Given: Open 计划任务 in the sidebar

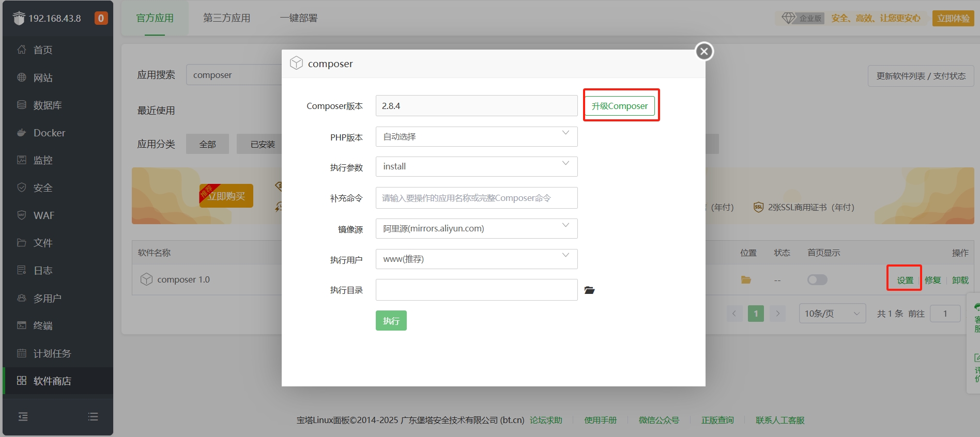Looking at the screenshot, I should coord(52,353).
